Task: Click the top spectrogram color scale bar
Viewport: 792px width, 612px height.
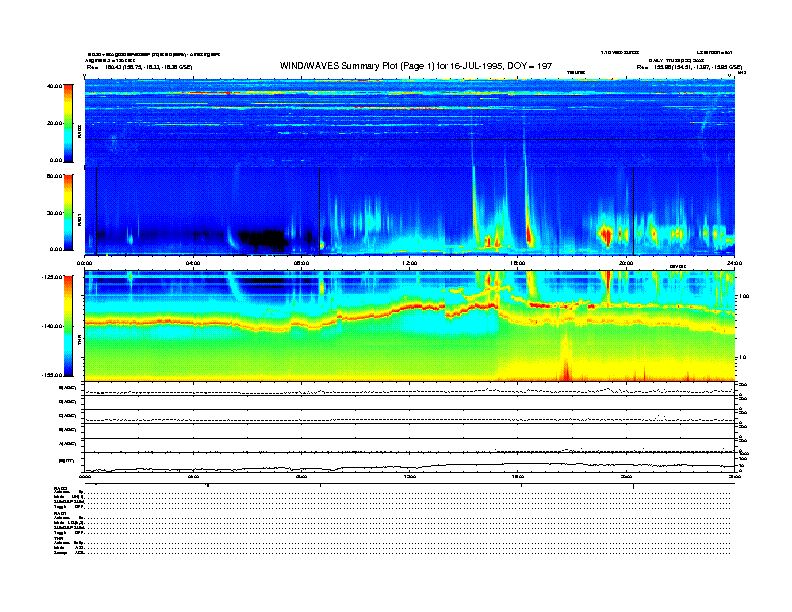Action: click(68, 123)
